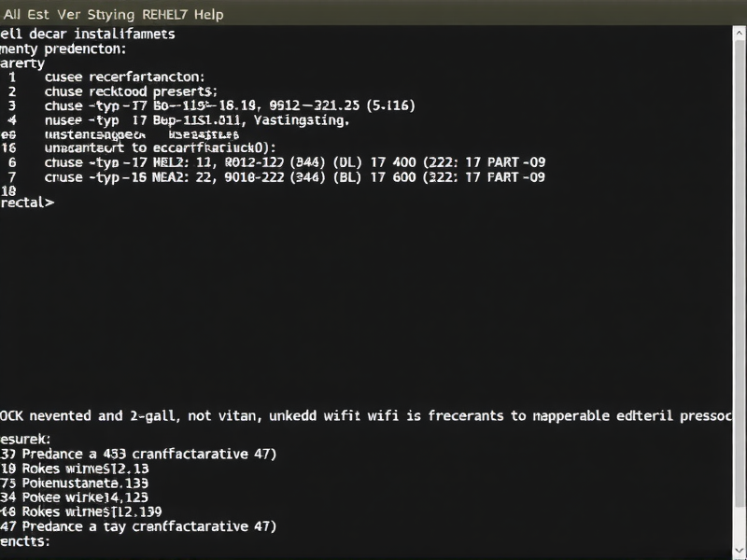The height and width of the screenshot is (560, 747).
Task: Select the OCK nevented warning text line
Action: [280, 415]
